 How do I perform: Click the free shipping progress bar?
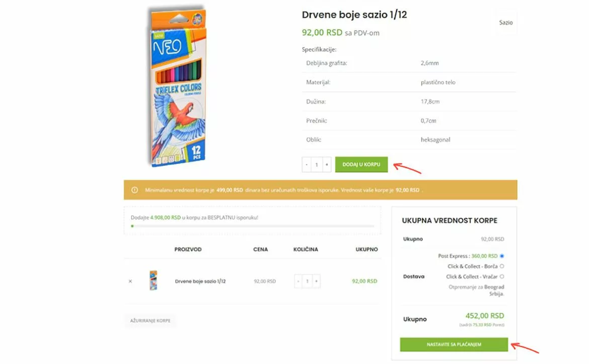252,226
